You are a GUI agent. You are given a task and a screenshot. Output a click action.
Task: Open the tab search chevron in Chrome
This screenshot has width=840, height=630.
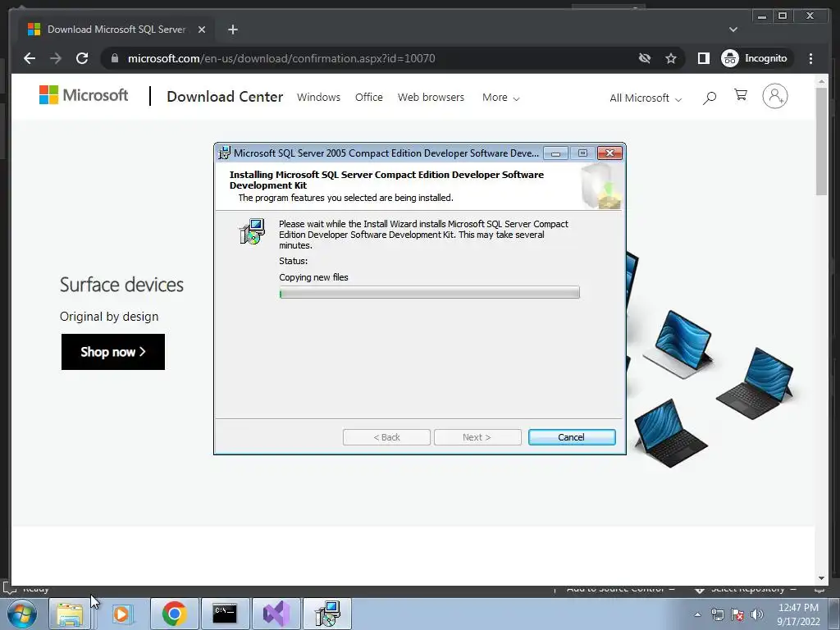(x=733, y=30)
